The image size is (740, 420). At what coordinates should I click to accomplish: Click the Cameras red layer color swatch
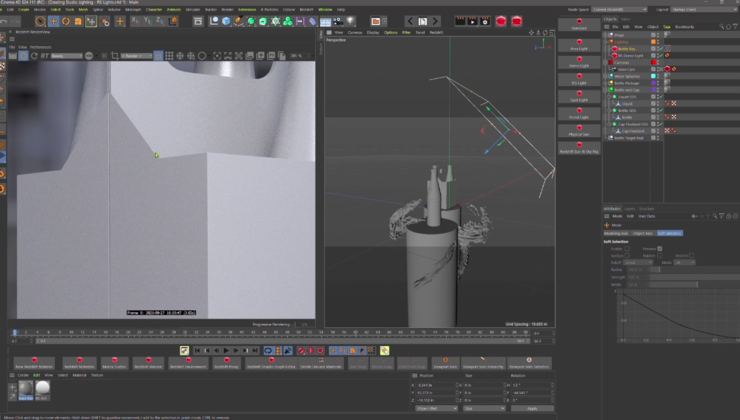[x=654, y=62]
